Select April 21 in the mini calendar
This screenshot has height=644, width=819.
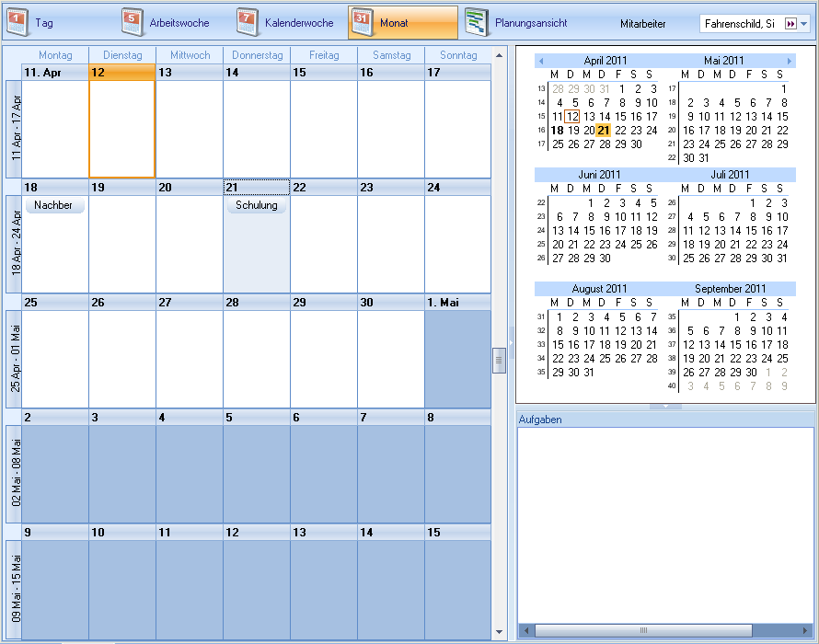[x=604, y=131]
